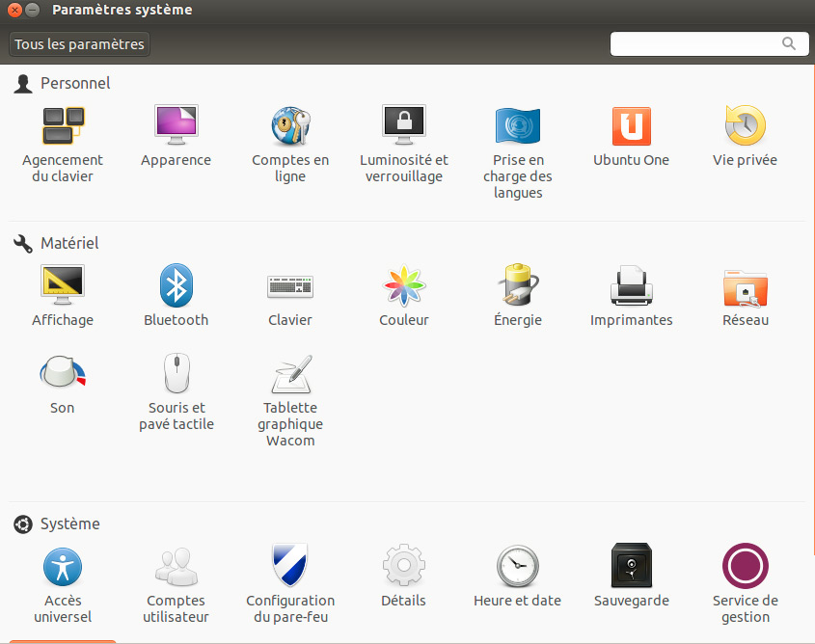Open Configuration du pare-feu
The image size is (815, 644).
pyautogui.click(x=290, y=584)
